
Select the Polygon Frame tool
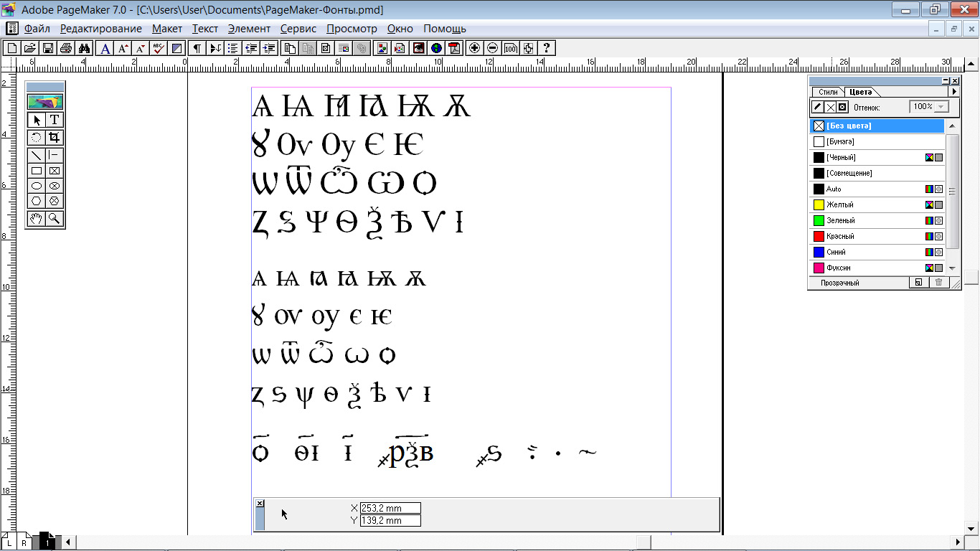(x=54, y=201)
